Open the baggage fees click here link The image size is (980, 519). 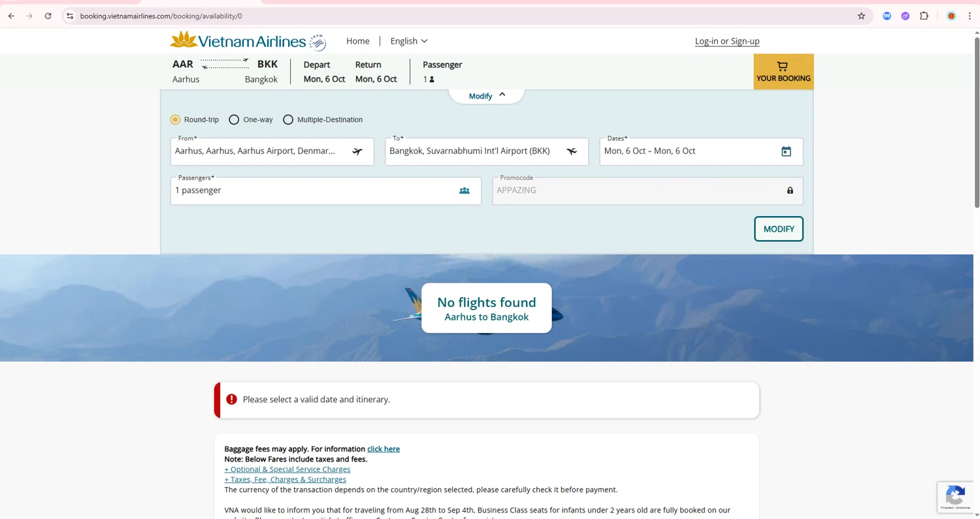pos(384,449)
